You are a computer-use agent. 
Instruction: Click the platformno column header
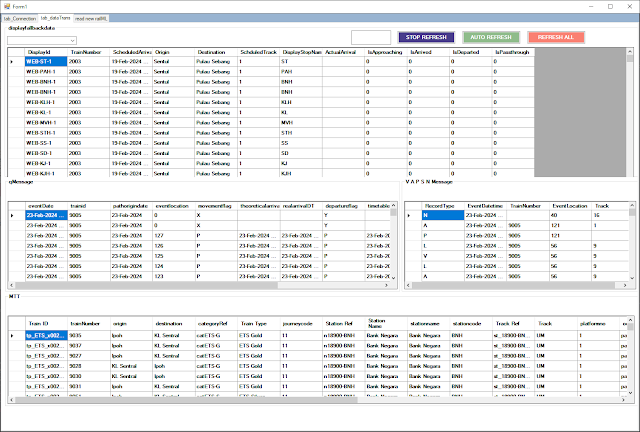click(598, 323)
